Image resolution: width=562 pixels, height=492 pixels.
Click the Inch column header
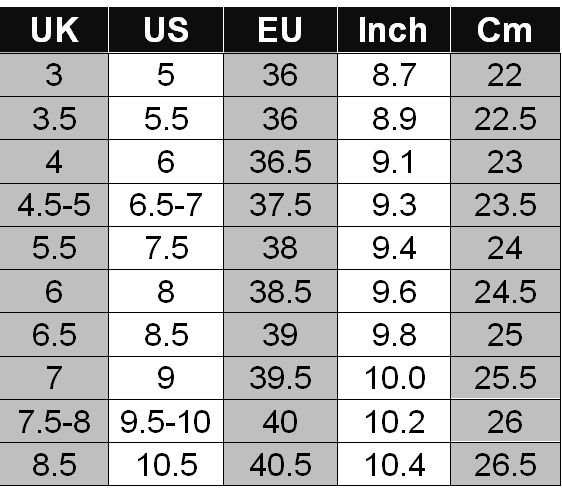tap(394, 30)
